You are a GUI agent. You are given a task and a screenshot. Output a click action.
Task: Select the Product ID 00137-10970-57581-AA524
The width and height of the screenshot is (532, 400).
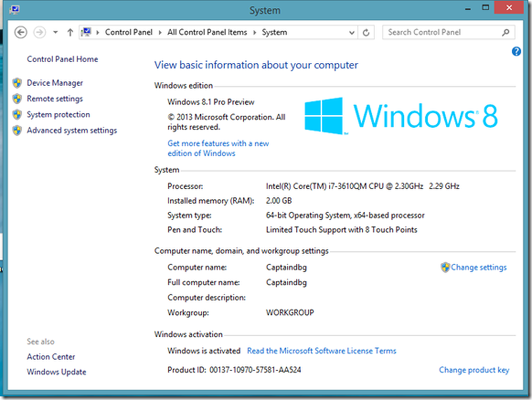(x=255, y=370)
